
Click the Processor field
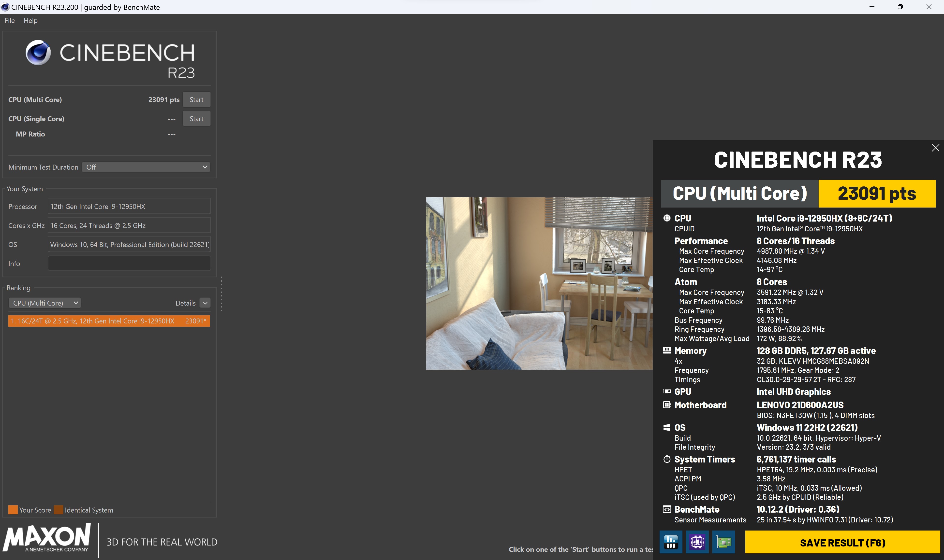click(x=129, y=206)
